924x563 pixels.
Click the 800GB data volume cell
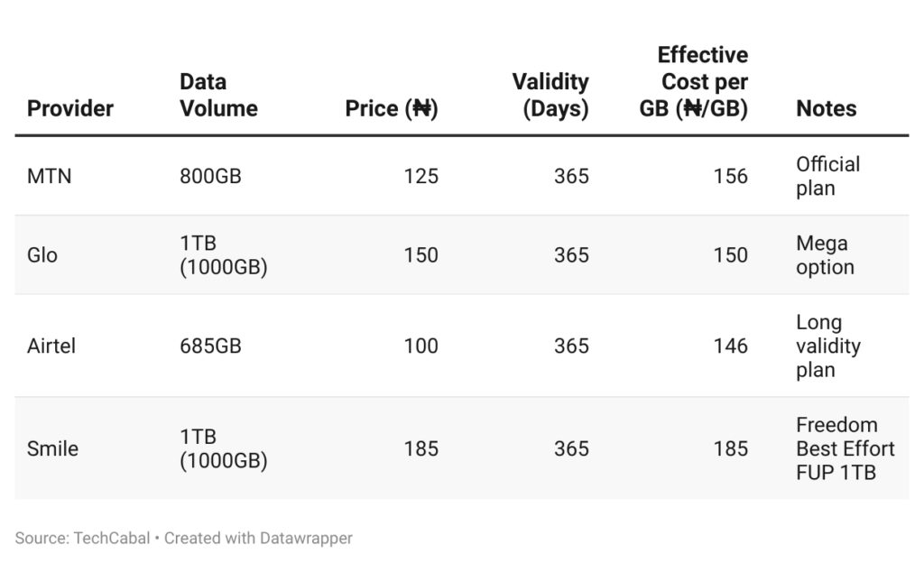tap(210, 176)
